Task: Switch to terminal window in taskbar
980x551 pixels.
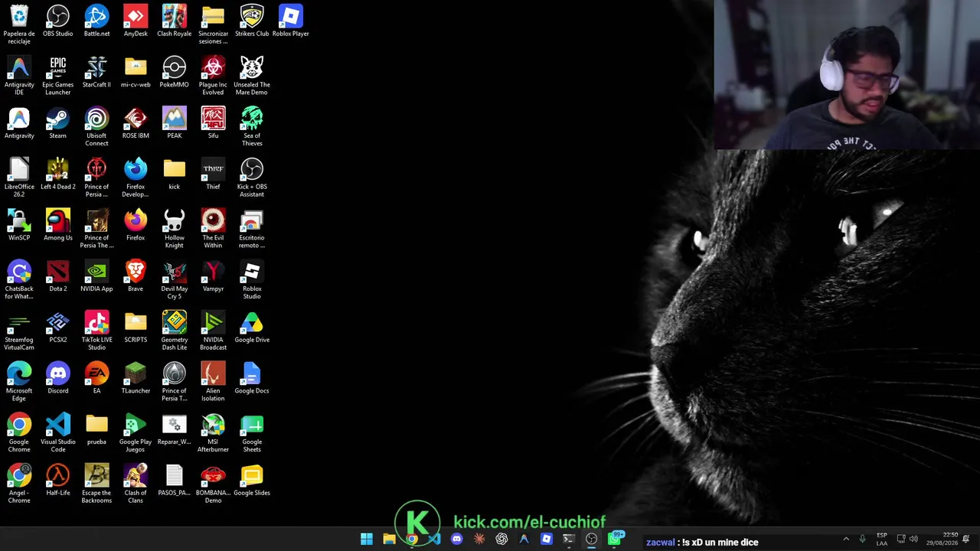Action: pos(568,540)
